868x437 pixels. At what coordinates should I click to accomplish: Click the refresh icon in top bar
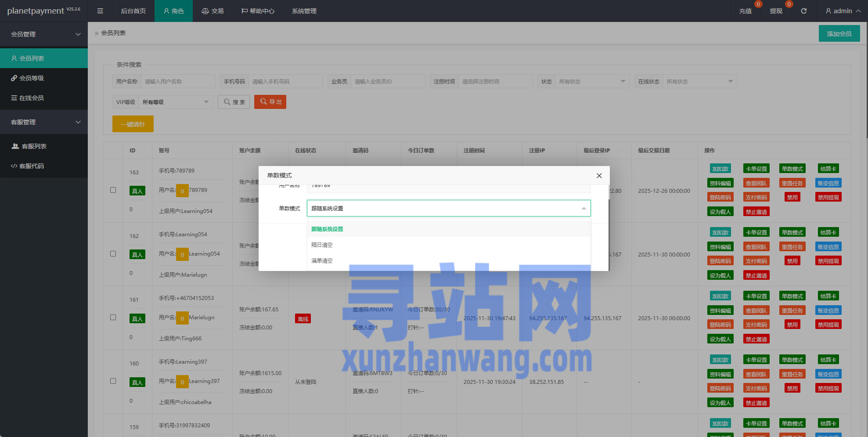804,11
